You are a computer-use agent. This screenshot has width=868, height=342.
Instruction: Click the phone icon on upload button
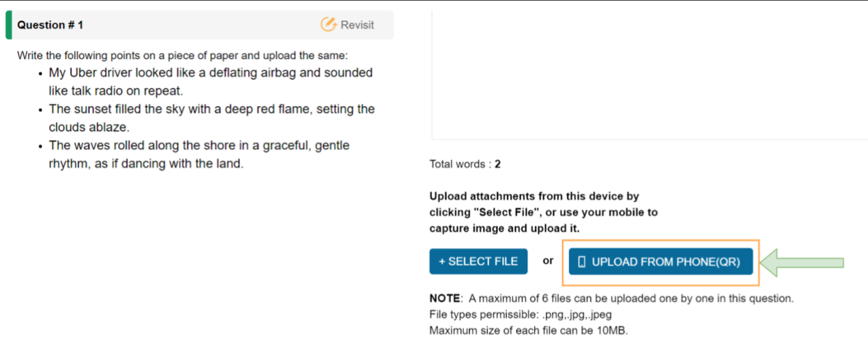pyautogui.click(x=581, y=262)
